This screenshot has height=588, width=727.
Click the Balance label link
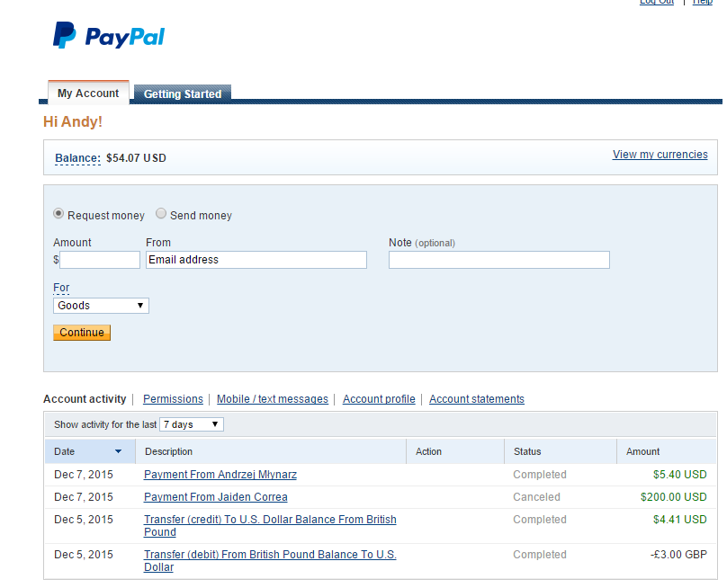77,158
